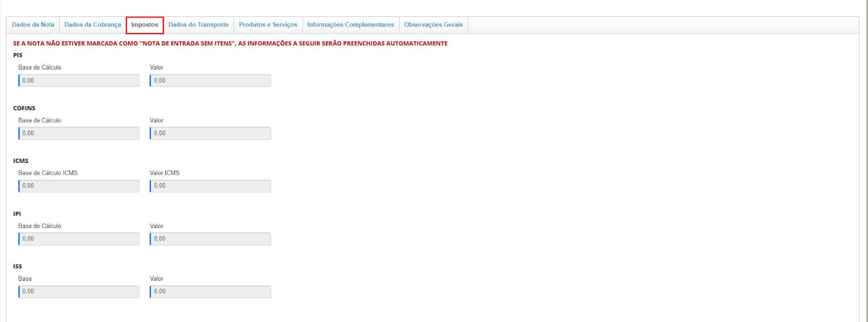Click the 'Valor ICMS' label
Viewport: 868px width, 322px height.
point(165,173)
